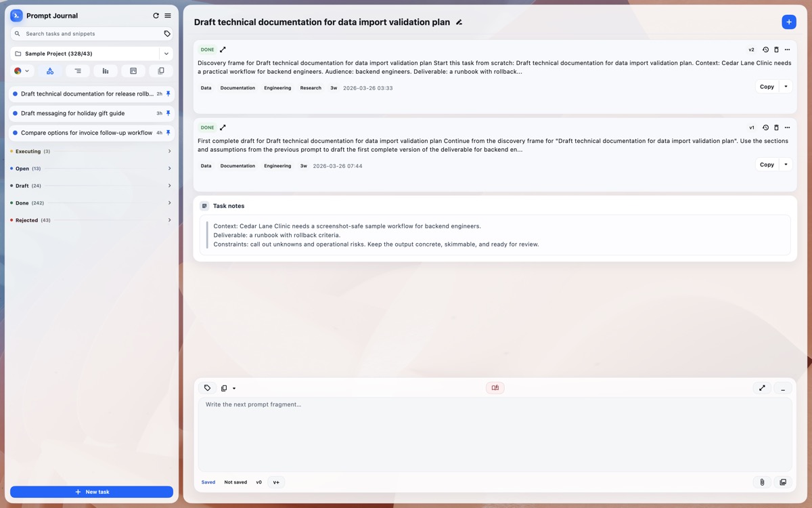Expand the composer with the arrows icon
The image size is (812, 508).
point(762,388)
